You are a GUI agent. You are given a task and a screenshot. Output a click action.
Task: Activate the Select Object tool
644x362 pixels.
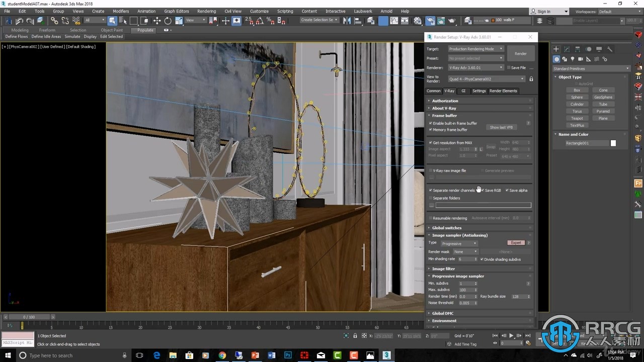112,21
